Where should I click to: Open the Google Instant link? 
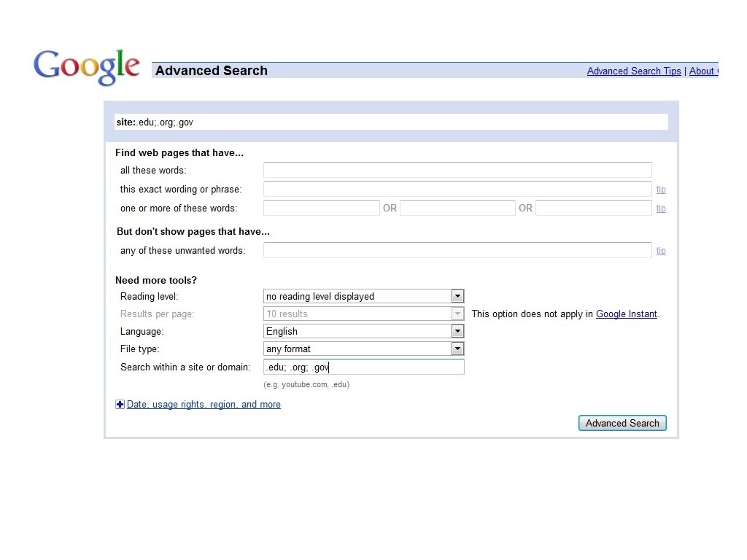(626, 314)
